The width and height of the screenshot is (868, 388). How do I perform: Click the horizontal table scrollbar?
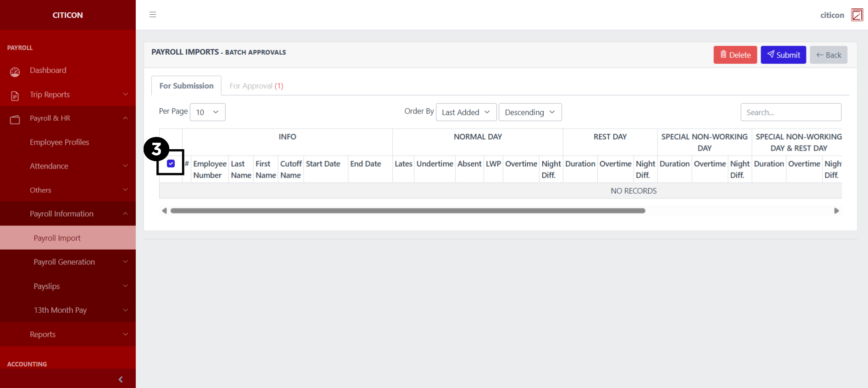pos(407,211)
